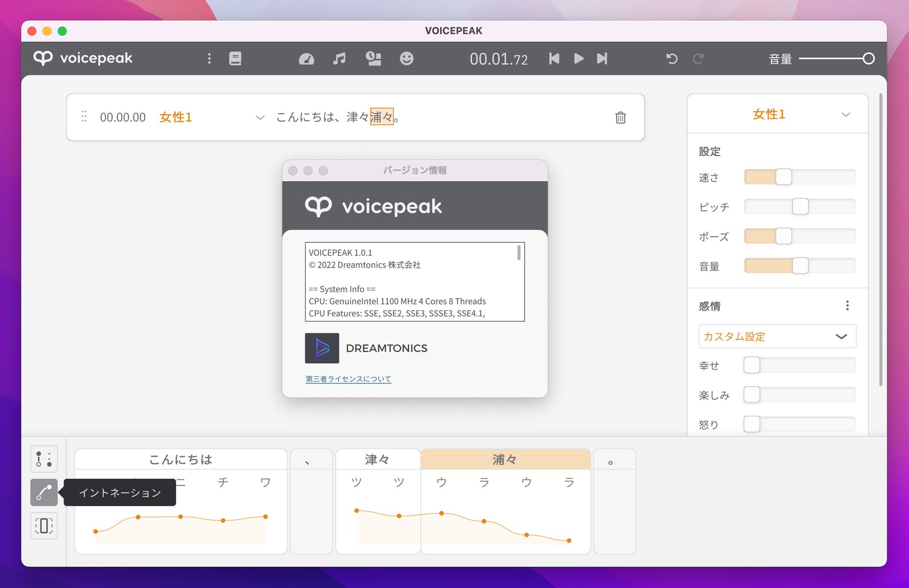
Task: Click the チ mora label
Action: [x=223, y=482]
